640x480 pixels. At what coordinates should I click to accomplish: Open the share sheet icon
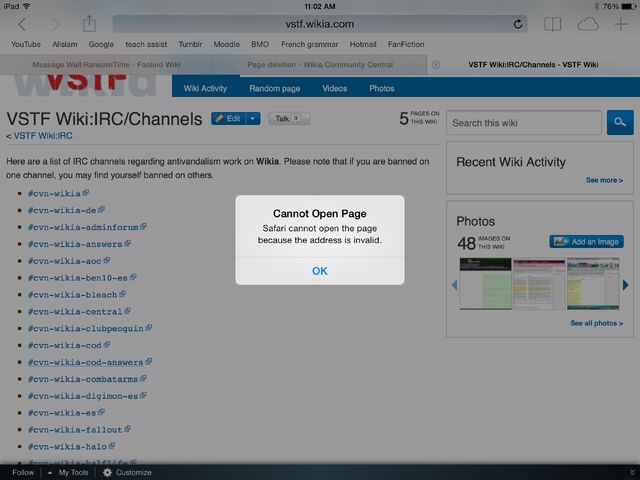pos(89,24)
